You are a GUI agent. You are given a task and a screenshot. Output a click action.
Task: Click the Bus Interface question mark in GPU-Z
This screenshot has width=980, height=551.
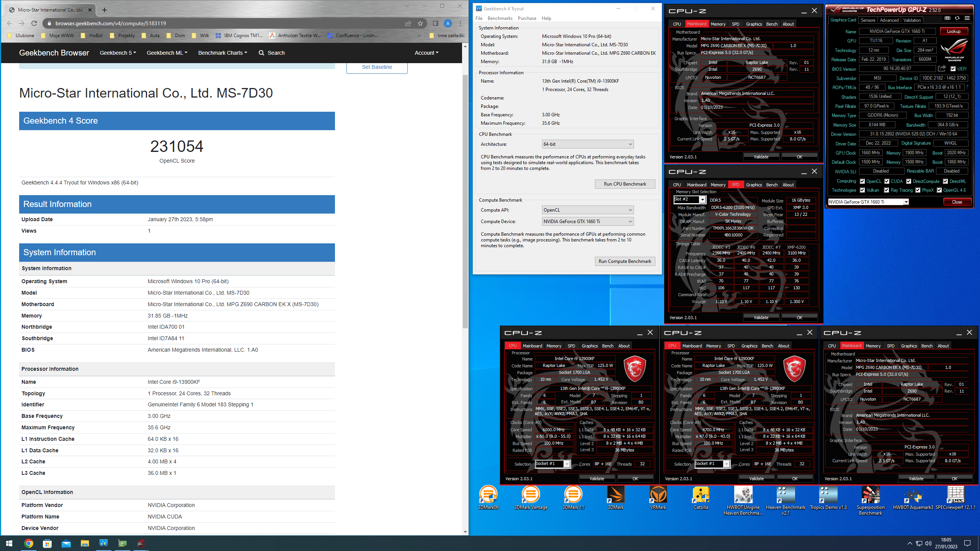pos(967,87)
